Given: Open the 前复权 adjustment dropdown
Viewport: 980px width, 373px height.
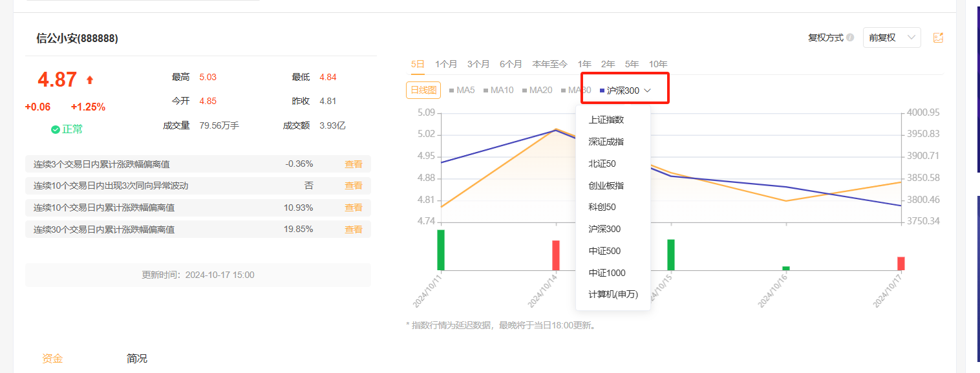Looking at the screenshot, I should tap(892, 37).
